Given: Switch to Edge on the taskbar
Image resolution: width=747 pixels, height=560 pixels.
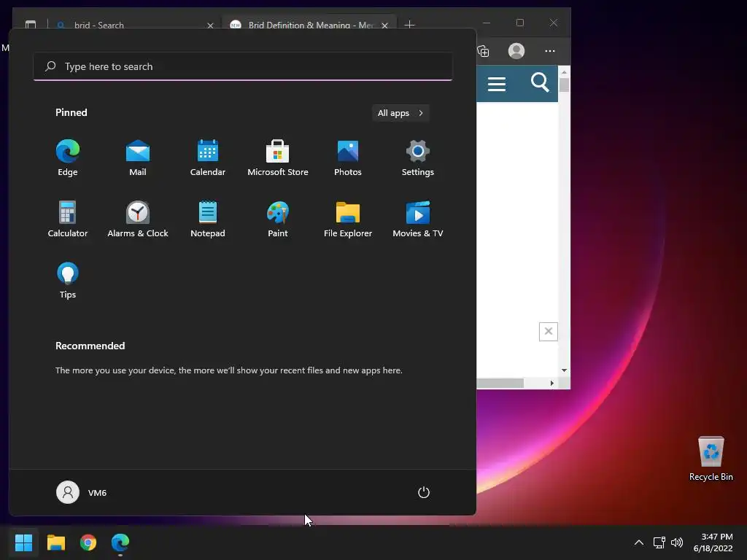Looking at the screenshot, I should [120, 542].
